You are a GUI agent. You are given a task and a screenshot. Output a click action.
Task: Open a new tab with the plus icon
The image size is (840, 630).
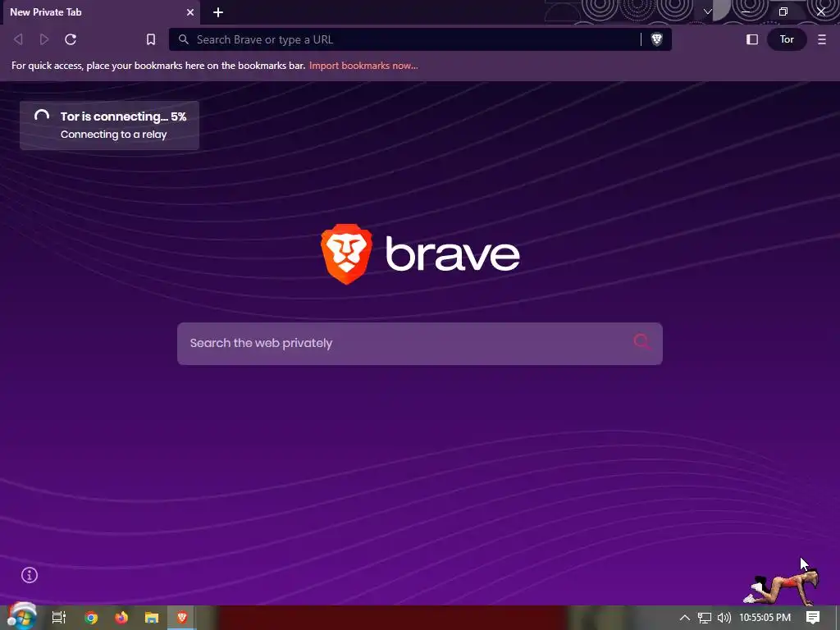(x=218, y=12)
